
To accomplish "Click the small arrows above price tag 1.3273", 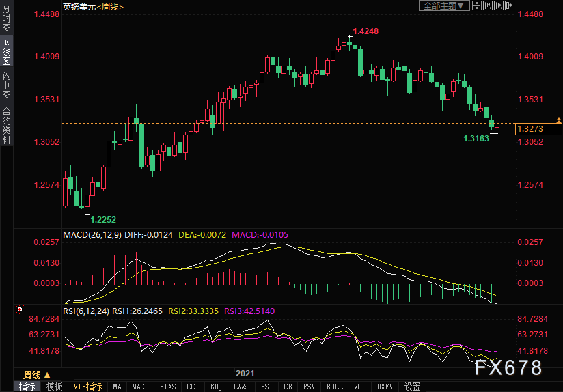I will [x=559, y=120].
